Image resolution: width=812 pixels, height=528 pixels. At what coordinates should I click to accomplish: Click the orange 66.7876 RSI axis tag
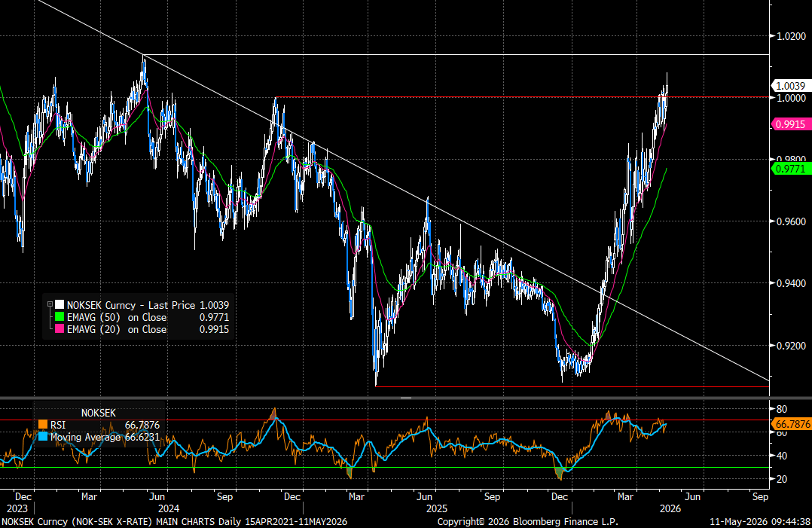[x=791, y=424]
